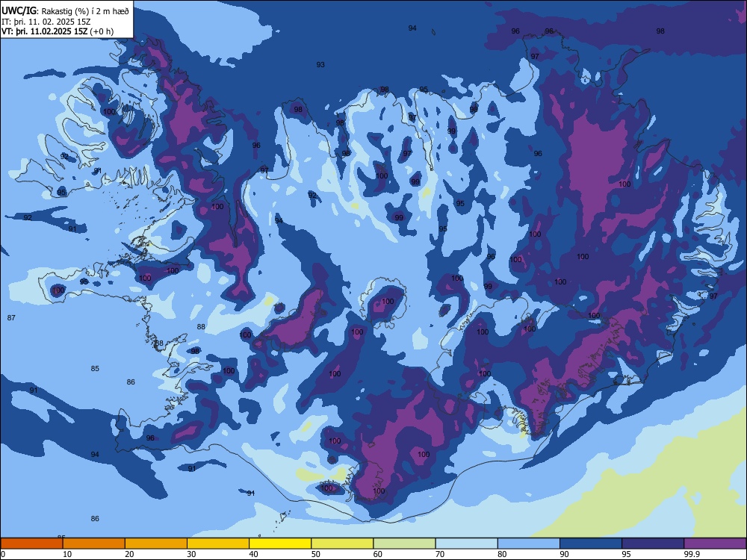This screenshot has width=747, height=560.
Task: Click the title text 'UWC/IG: Rakastig (%) í 2 m hæð'
Action: coord(65,11)
